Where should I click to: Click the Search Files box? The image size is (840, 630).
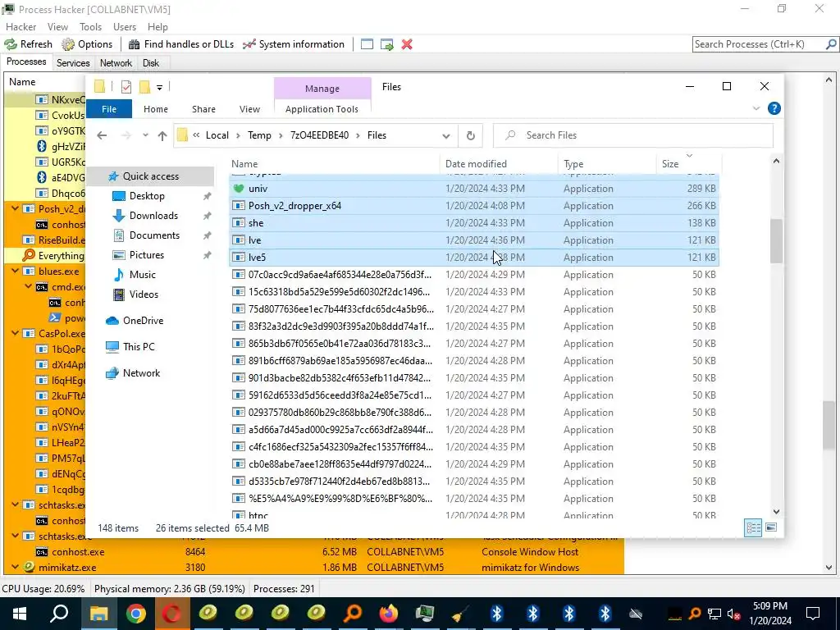tap(633, 135)
